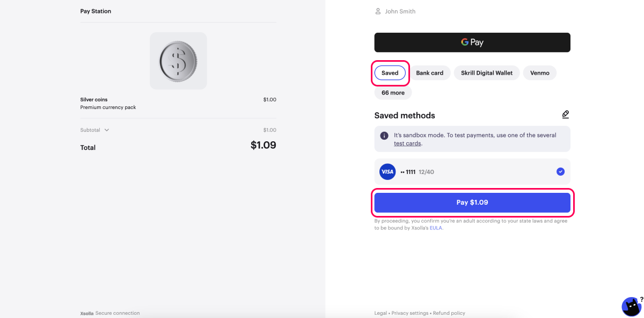Viewport: 644px width, 318px height.
Task: Open the Legal footer link
Action: click(x=380, y=313)
